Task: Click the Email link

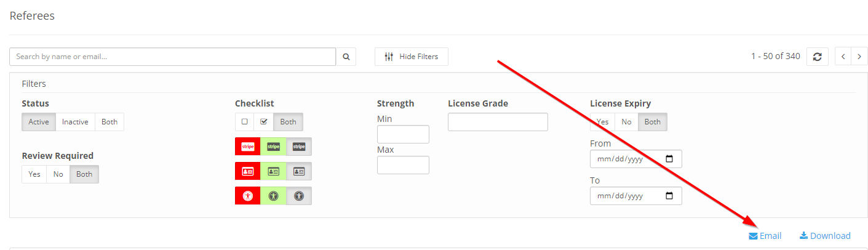Action: coord(765,236)
